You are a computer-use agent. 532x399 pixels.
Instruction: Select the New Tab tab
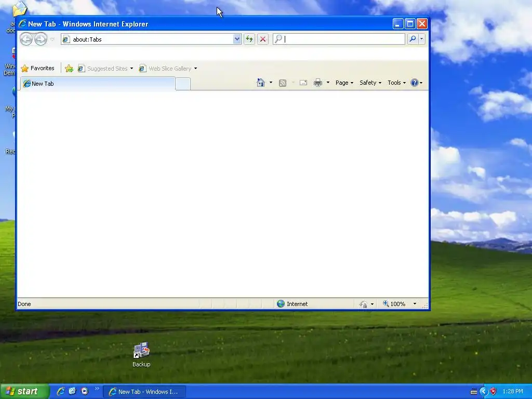coord(98,84)
